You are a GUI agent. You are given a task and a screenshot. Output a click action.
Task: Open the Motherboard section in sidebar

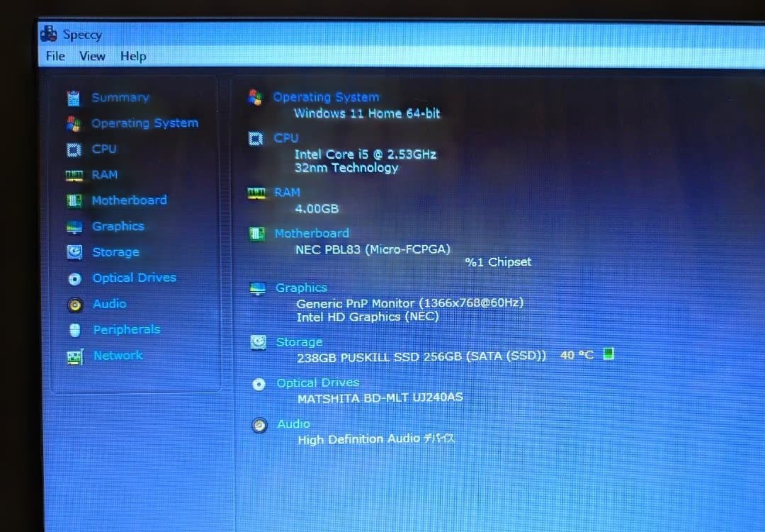pyautogui.click(x=130, y=200)
